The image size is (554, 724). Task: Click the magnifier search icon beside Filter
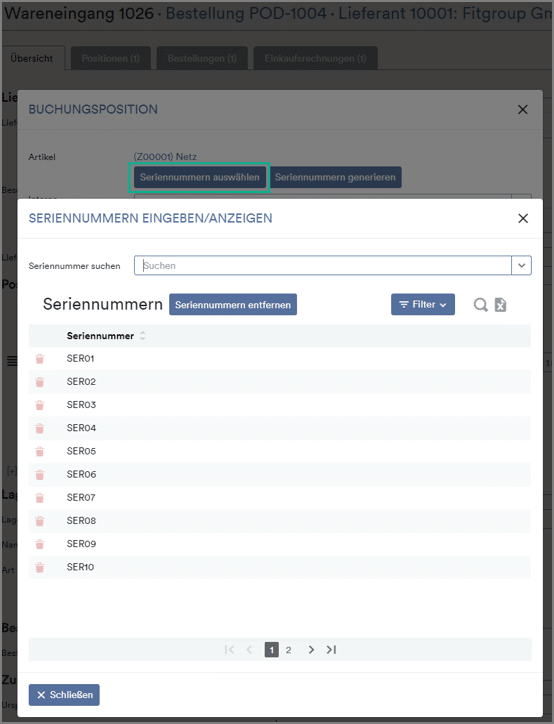point(481,305)
